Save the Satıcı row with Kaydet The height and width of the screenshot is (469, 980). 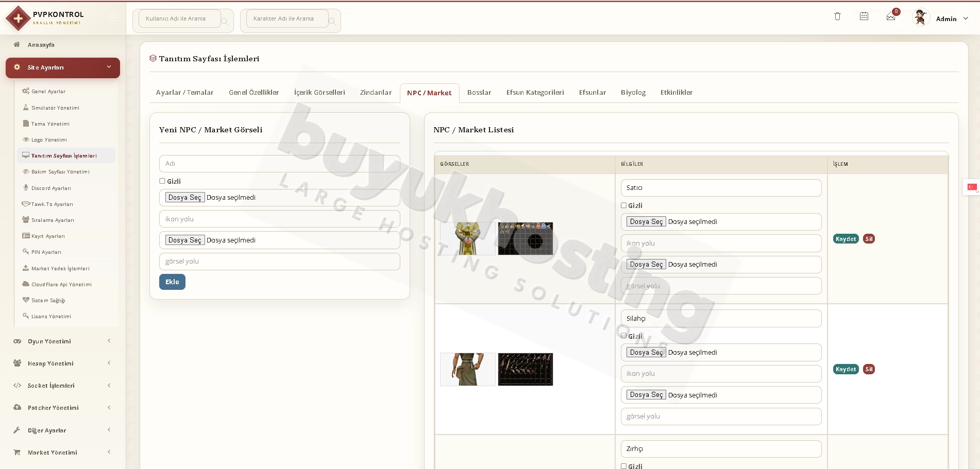point(846,239)
